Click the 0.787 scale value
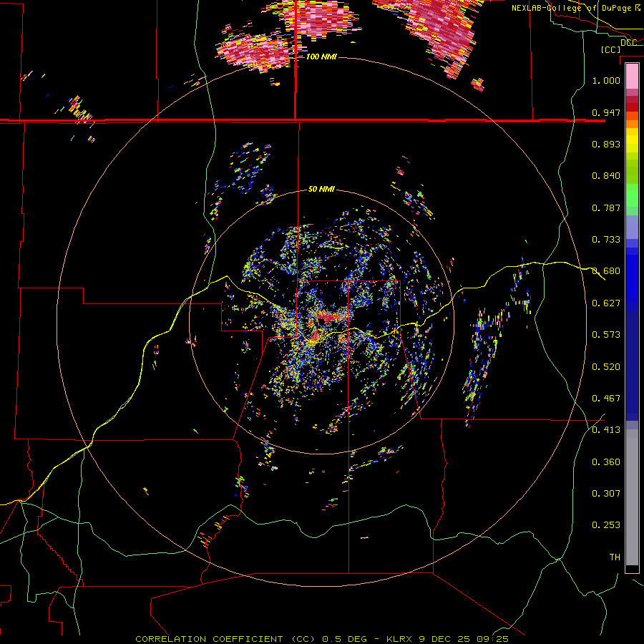This screenshot has width=644, height=644. pyautogui.click(x=606, y=208)
